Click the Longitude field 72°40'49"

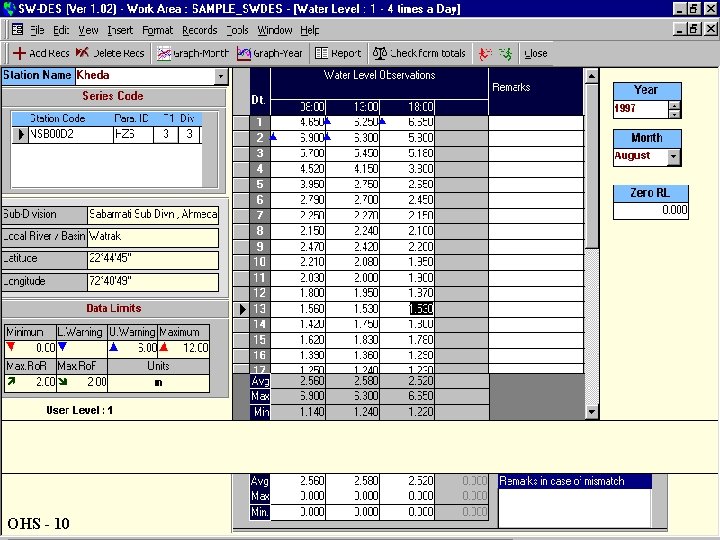coord(153,282)
